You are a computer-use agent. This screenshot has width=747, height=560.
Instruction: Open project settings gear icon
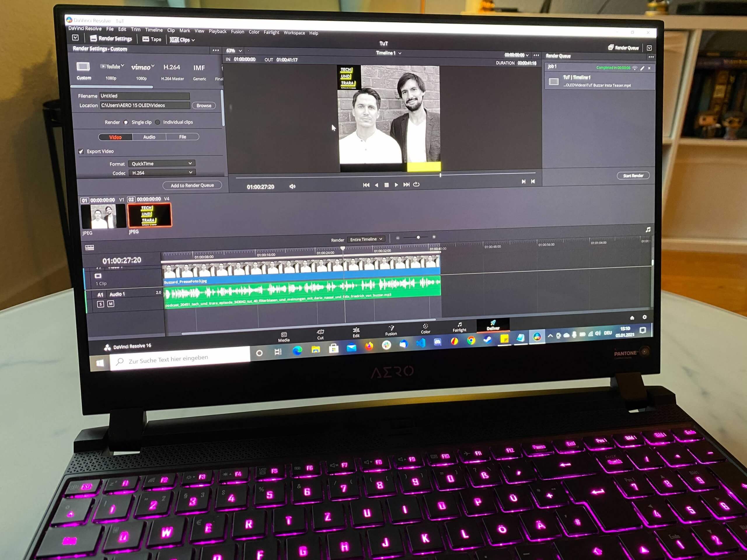[x=644, y=317]
